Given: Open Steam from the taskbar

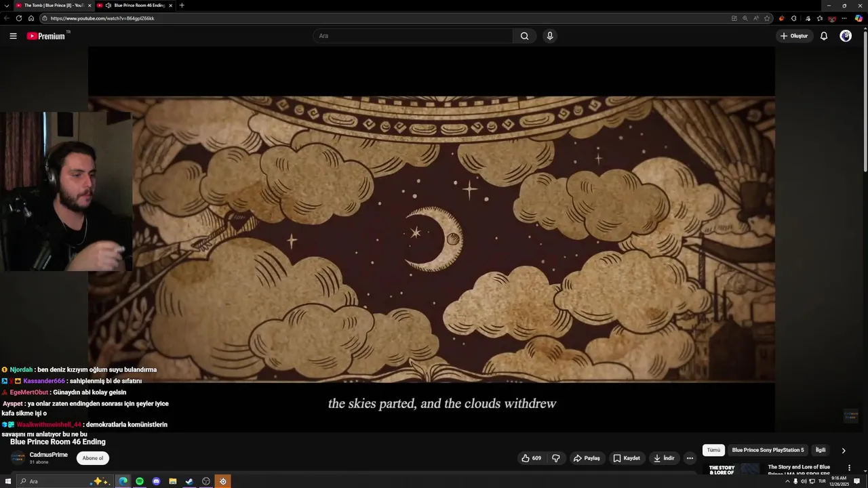Looking at the screenshot, I should click(x=189, y=481).
